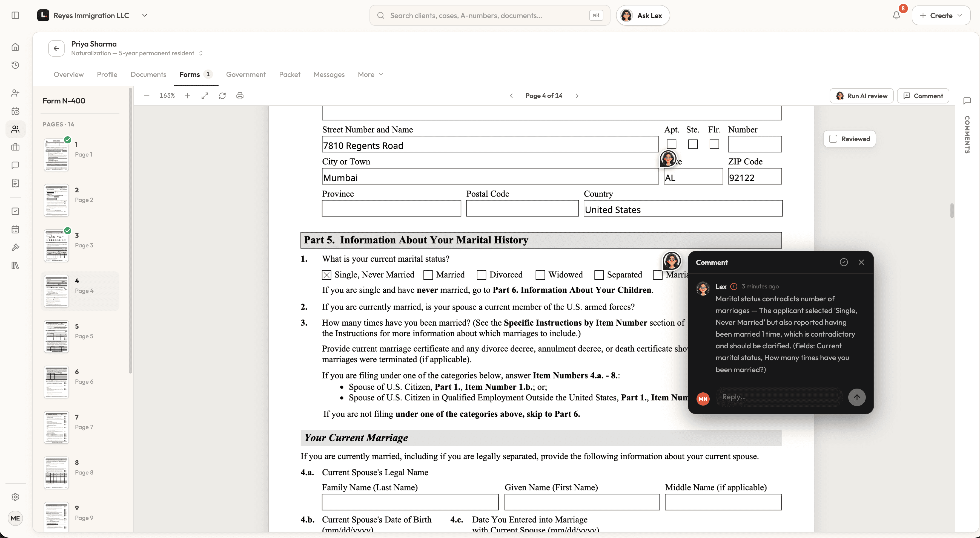Viewport: 980px width, 538px height.
Task: Click the page thumbnails panel scrollbar
Action: (130, 231)
